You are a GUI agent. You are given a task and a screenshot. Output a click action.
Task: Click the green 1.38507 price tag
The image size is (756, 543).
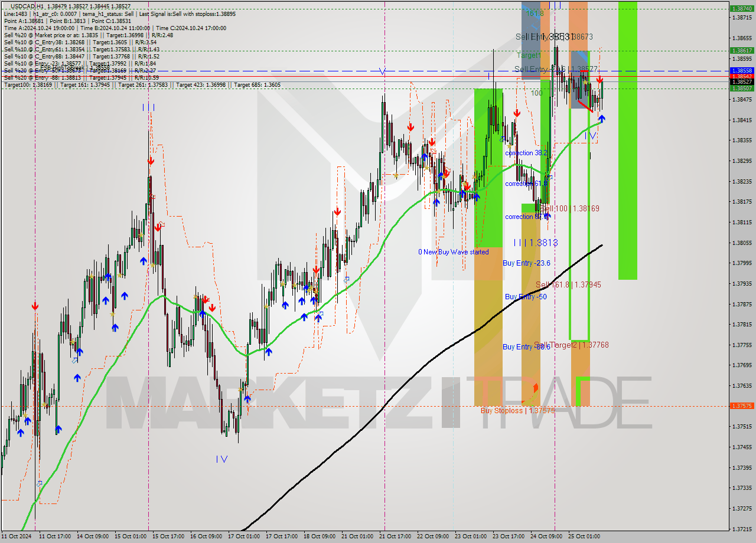point(741,88)
